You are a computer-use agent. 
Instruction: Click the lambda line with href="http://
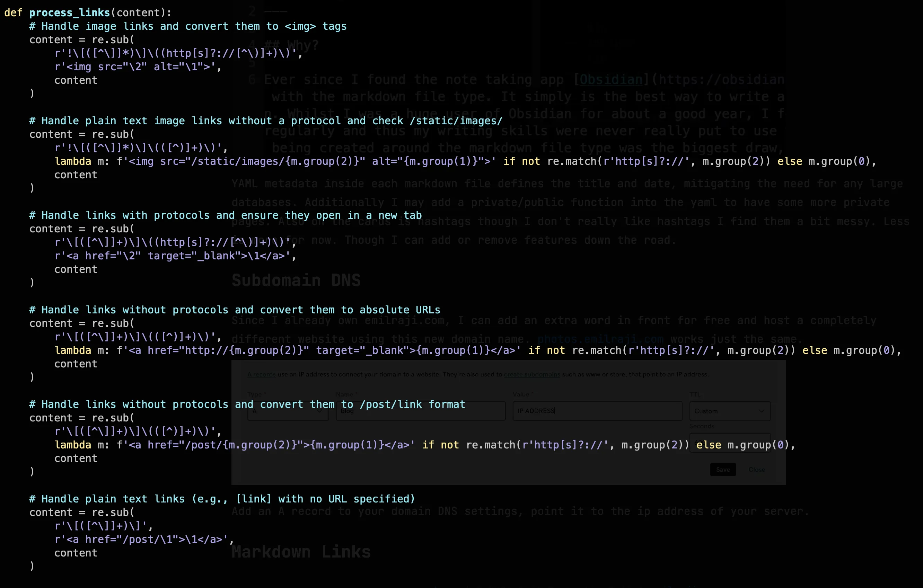478,350
